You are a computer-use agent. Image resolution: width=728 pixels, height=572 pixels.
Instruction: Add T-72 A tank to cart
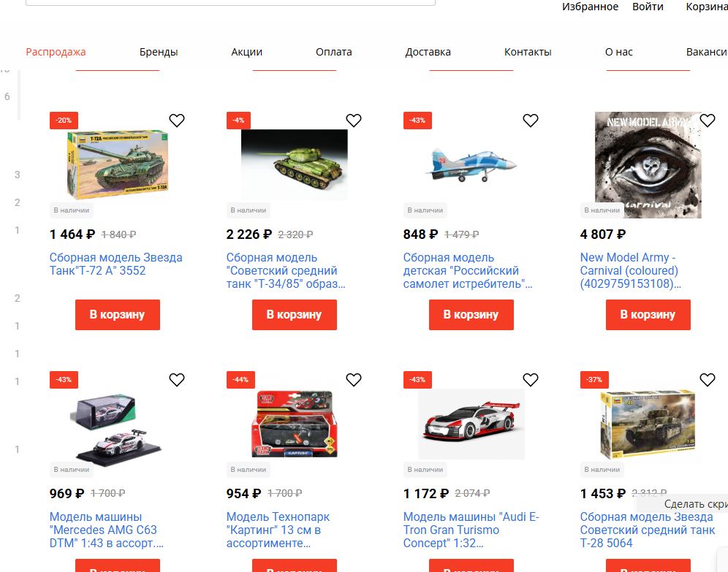118,315
